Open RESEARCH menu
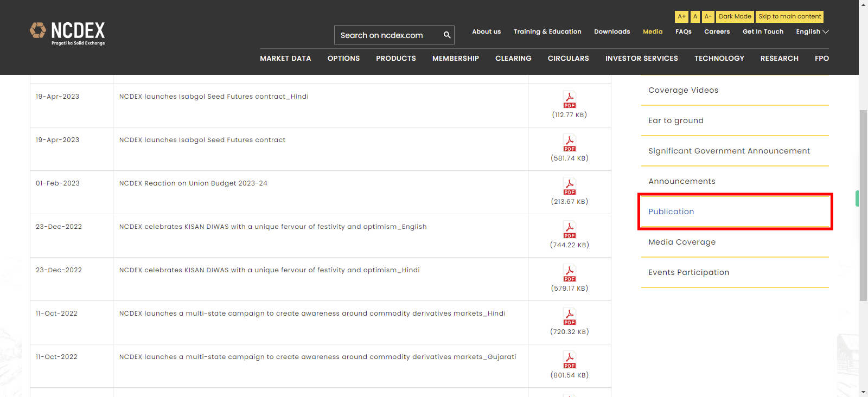This screenshot has width=868, height=397. point(779,59)
